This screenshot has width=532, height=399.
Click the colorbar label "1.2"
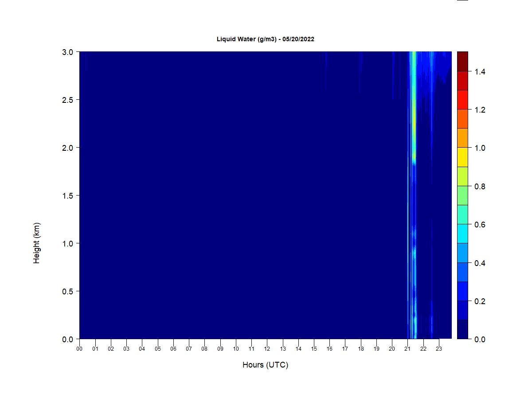click(x=480, y=110)
